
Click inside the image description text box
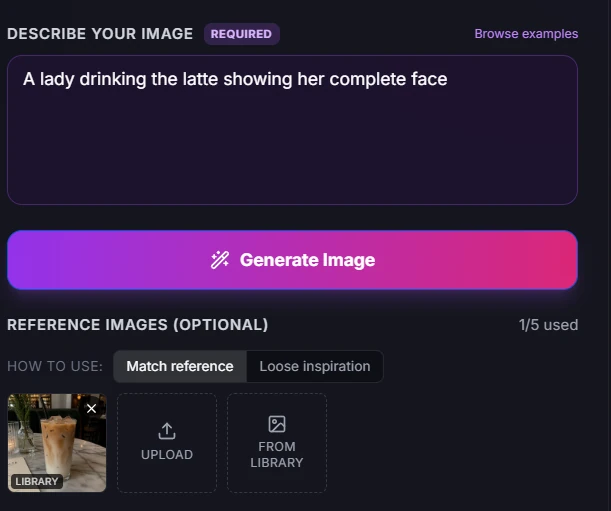pyautogui.click(x=292, y=130)
